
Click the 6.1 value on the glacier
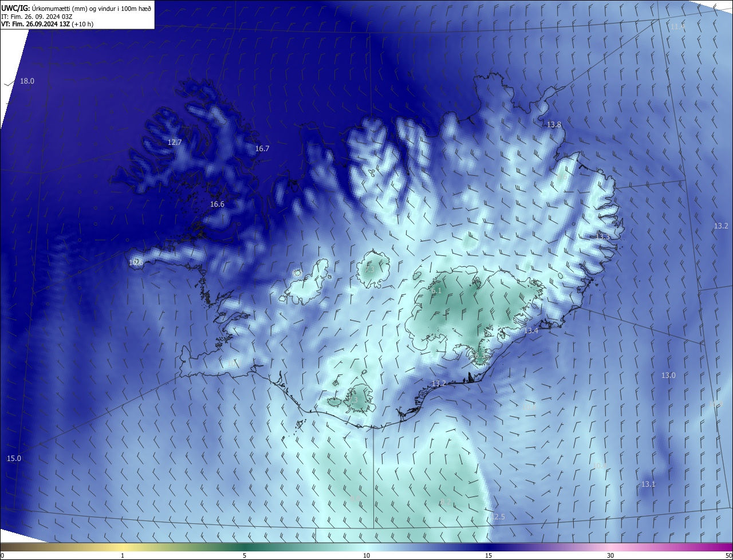click(436, 291)
